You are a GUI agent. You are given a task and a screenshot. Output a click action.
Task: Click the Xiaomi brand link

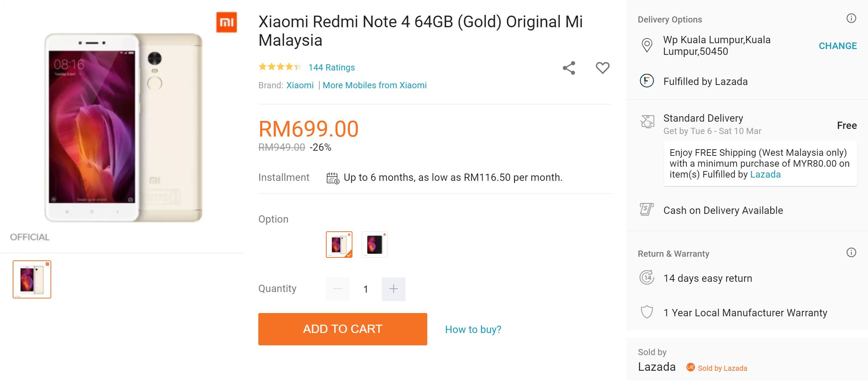coord(300,85)
